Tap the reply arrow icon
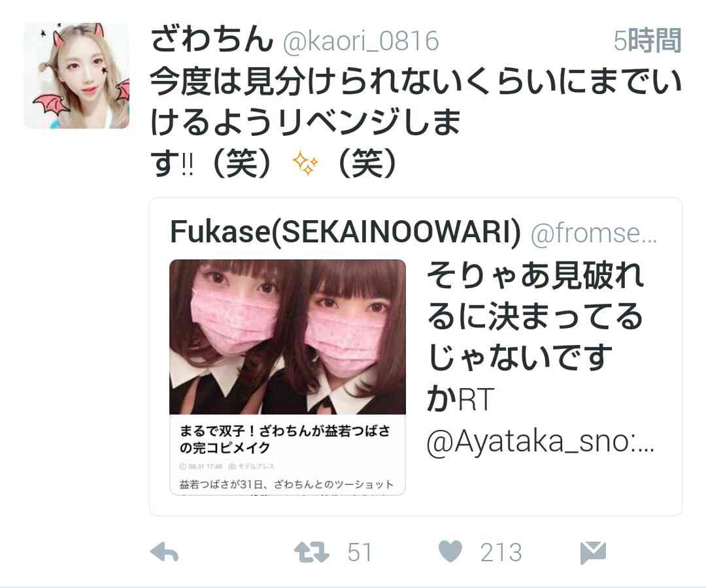Viewport: 706px width, 588px height. [x=164, y=552]
